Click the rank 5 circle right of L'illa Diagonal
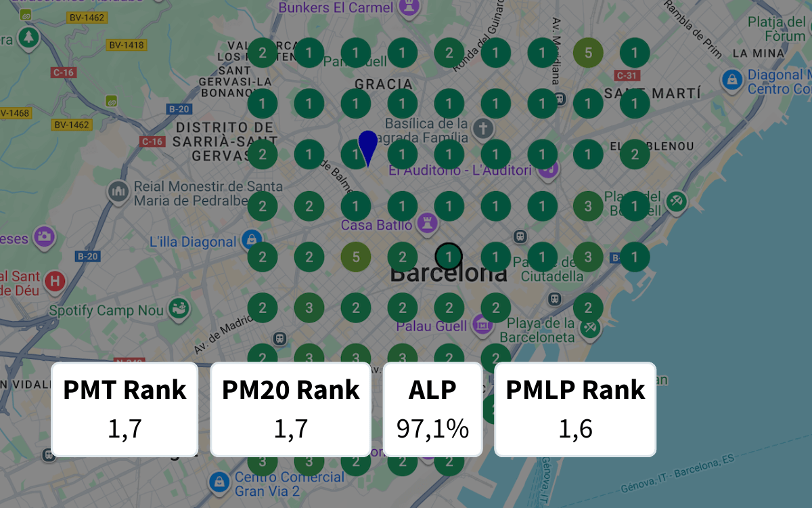 pos(356,257)
